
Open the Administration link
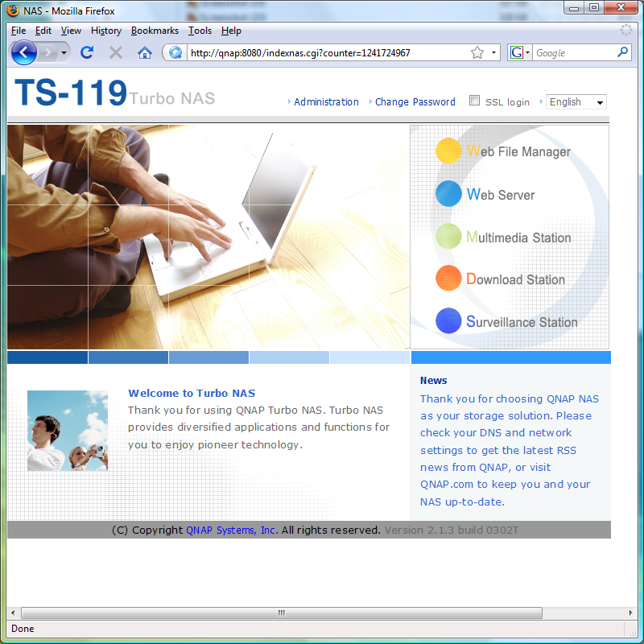tap(326, 102)
